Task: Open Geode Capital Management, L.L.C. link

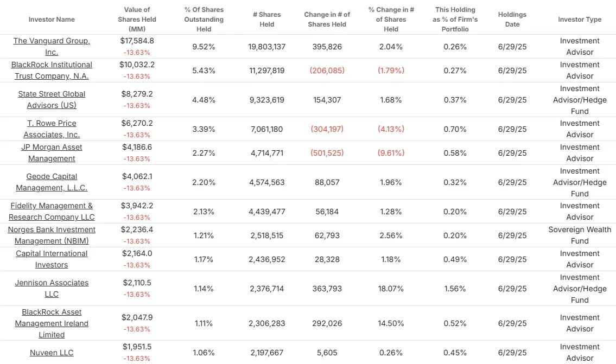Action: [52, 182]
